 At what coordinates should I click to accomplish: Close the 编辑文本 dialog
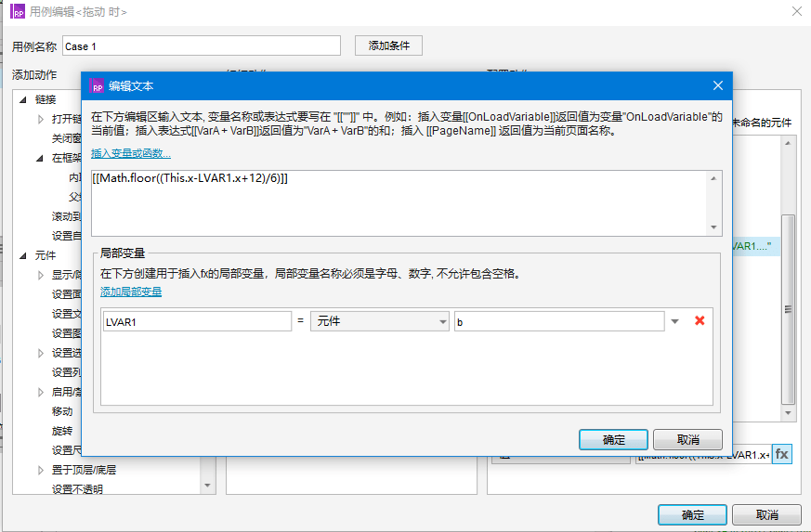pos(717,85)
